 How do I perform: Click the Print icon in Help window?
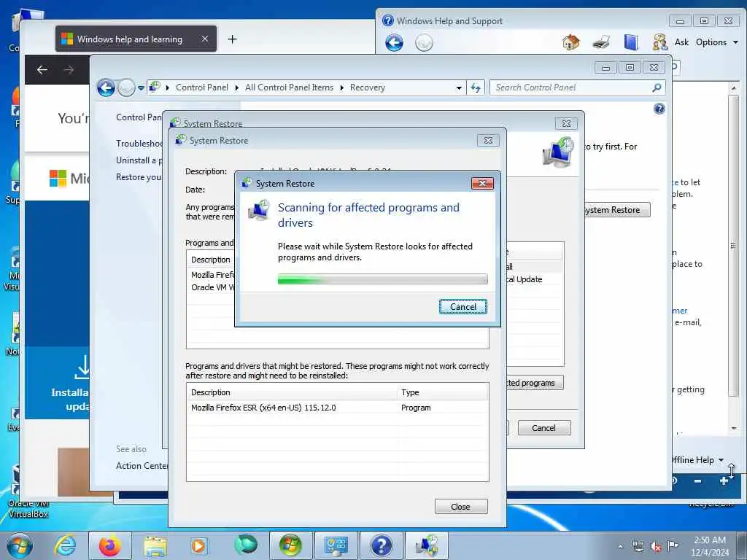click(601, 42)
